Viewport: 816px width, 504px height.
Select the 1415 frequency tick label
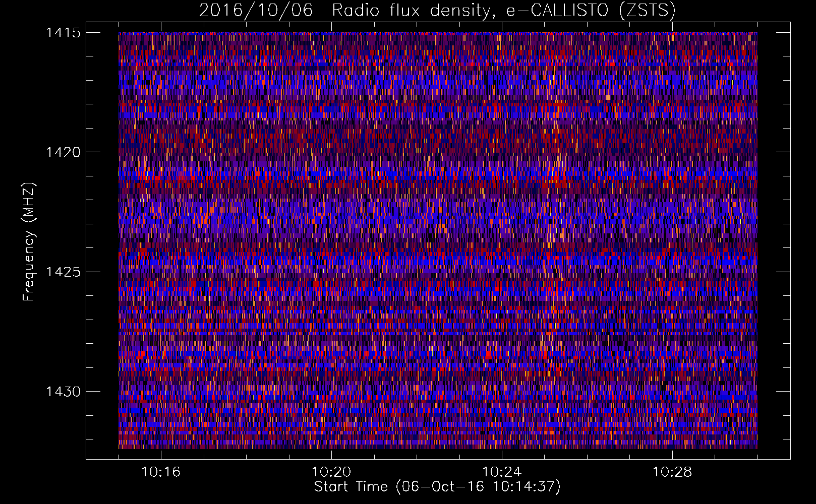pos(63,33)
